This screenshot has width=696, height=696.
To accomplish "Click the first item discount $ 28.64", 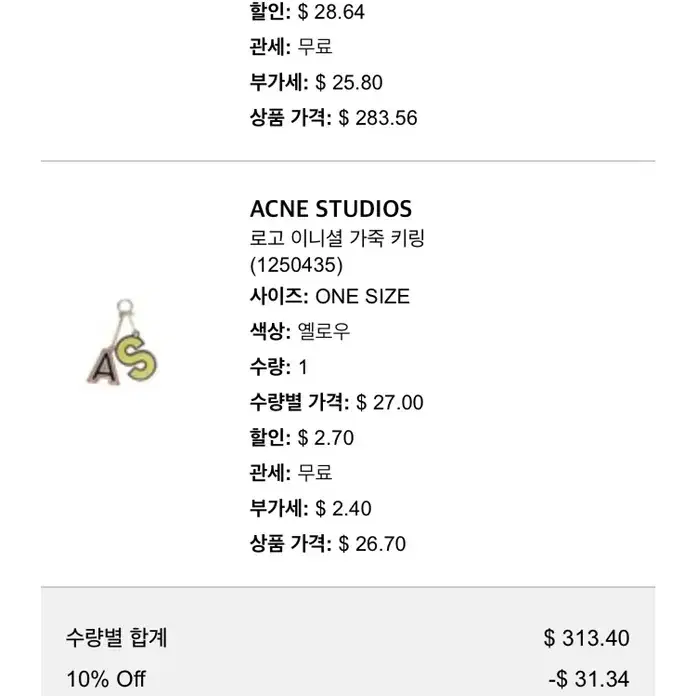I will 331,12.
